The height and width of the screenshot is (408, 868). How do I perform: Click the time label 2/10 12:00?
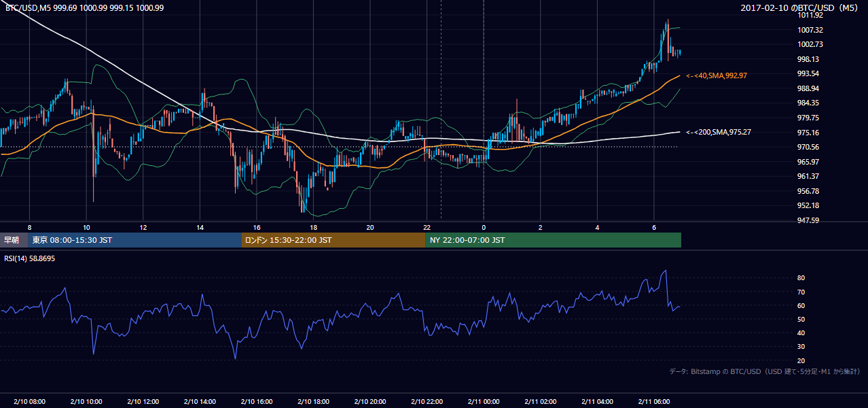[x=143, y=402]
